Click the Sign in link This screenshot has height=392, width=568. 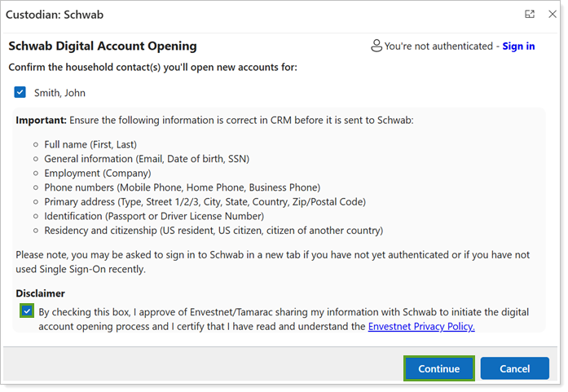[518, 46]
